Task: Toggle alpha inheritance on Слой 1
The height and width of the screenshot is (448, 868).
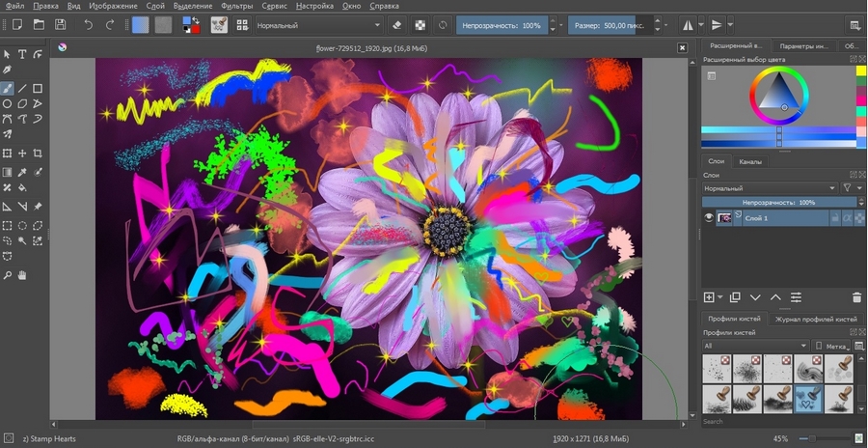Action: point(847,218)
